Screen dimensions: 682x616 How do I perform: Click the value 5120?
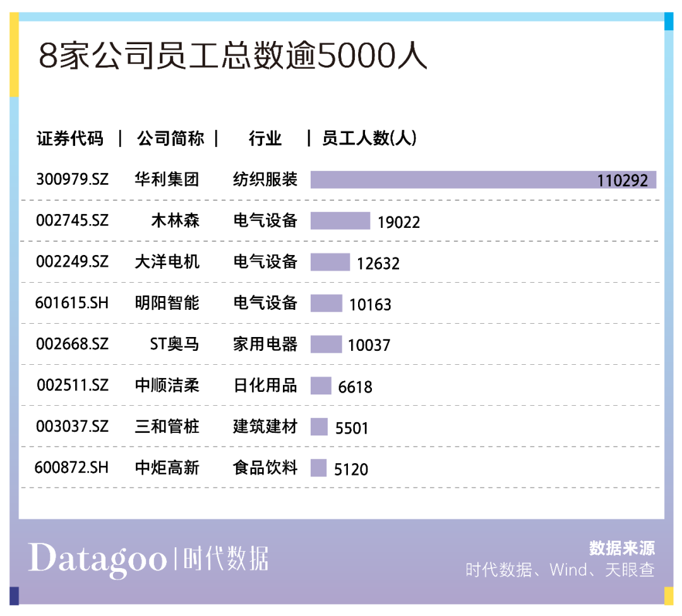pos(351,470)
